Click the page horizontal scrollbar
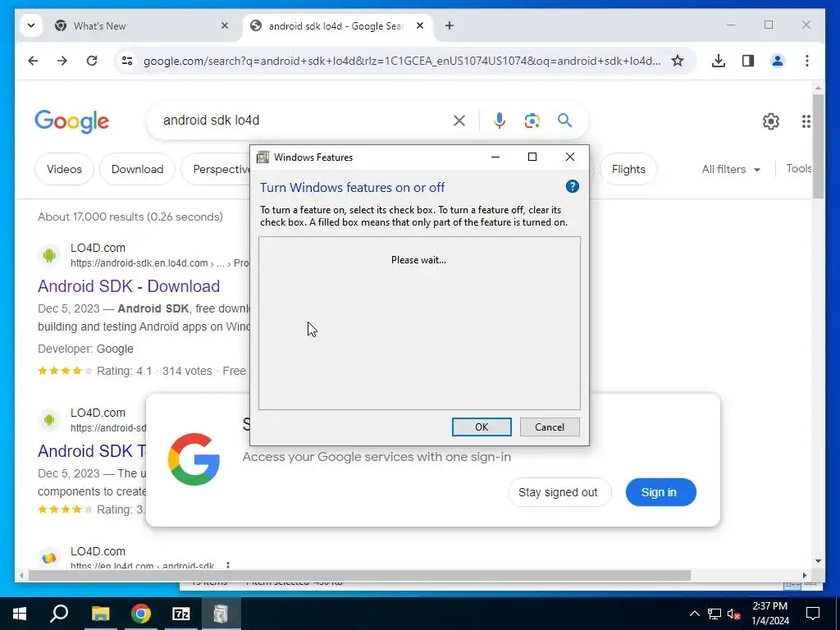 [359, 575]
